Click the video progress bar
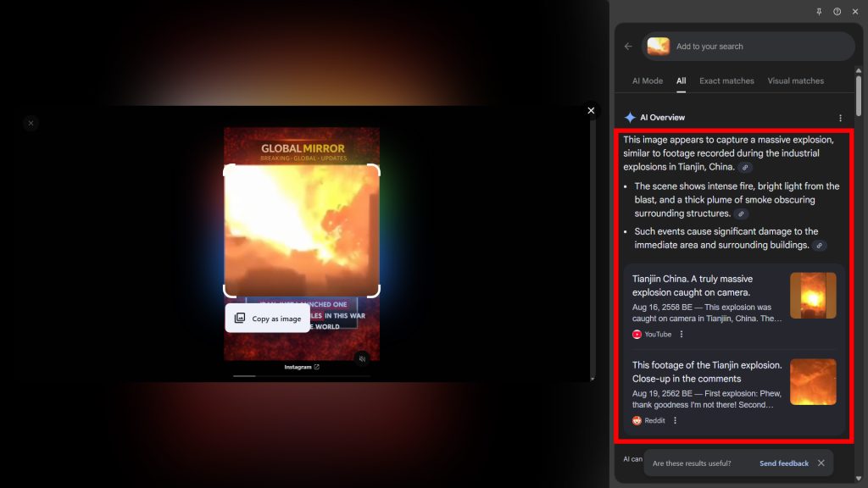 302,376
